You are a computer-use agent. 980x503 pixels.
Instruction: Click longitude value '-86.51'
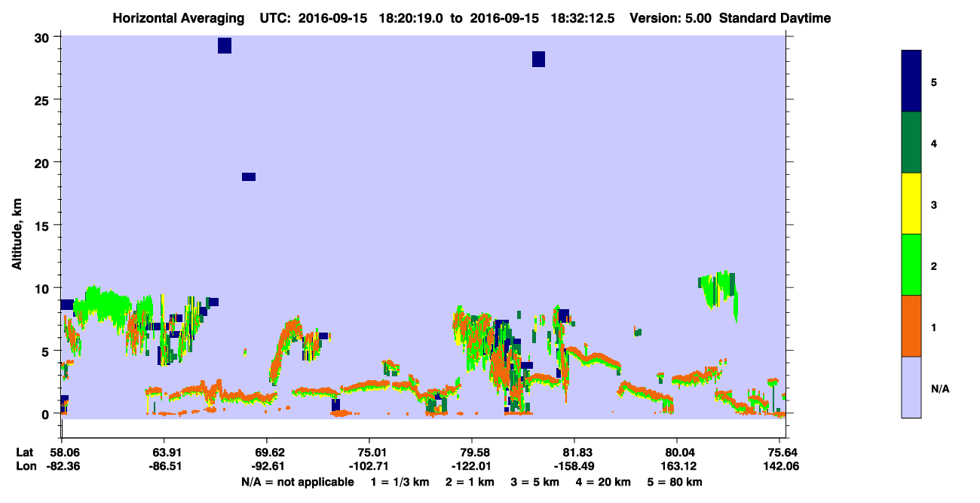[x=164, y=466]
